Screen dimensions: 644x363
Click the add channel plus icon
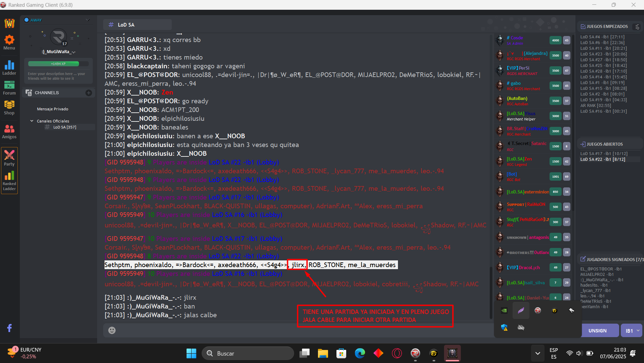point(89,93)
